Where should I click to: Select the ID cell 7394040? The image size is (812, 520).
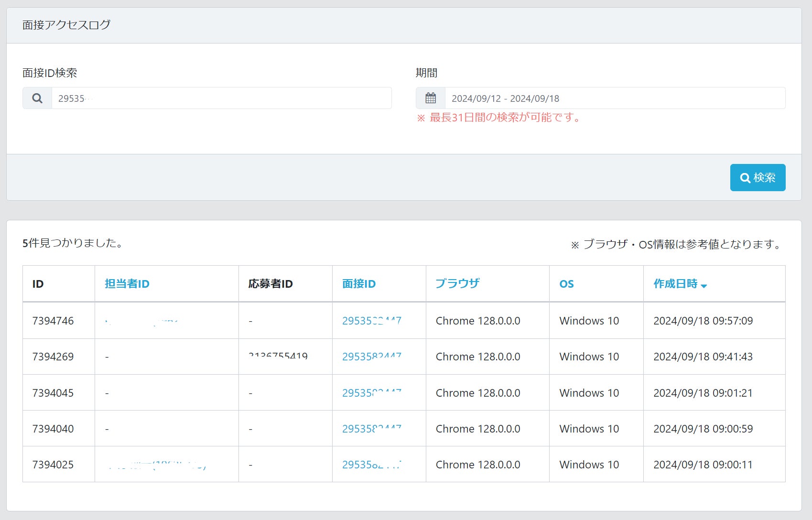pos(53,429)
